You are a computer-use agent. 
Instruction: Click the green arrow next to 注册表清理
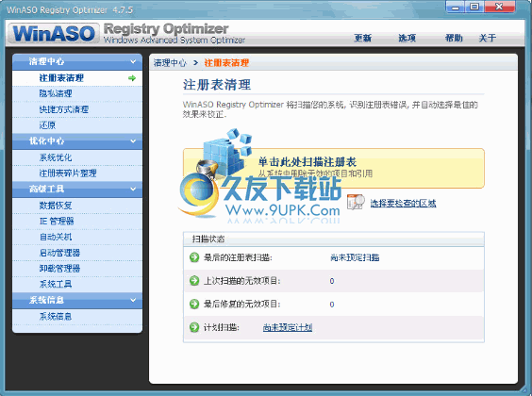point(132,78)
